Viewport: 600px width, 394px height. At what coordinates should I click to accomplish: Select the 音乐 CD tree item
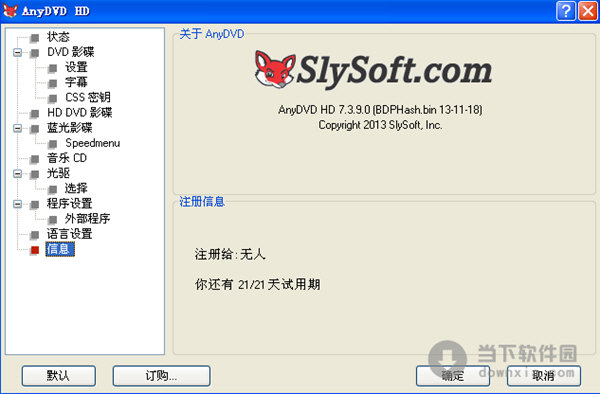[x=67, y=158]
